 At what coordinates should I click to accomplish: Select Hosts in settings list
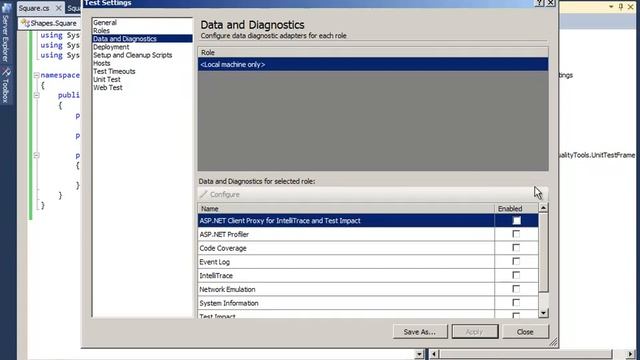tap(102, 63)
